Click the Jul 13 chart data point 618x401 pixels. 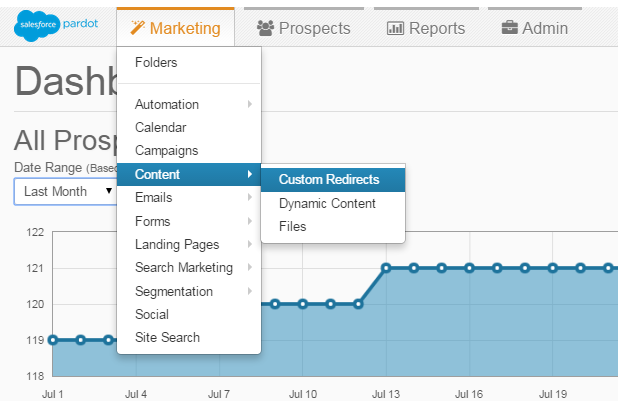(386, 268)
